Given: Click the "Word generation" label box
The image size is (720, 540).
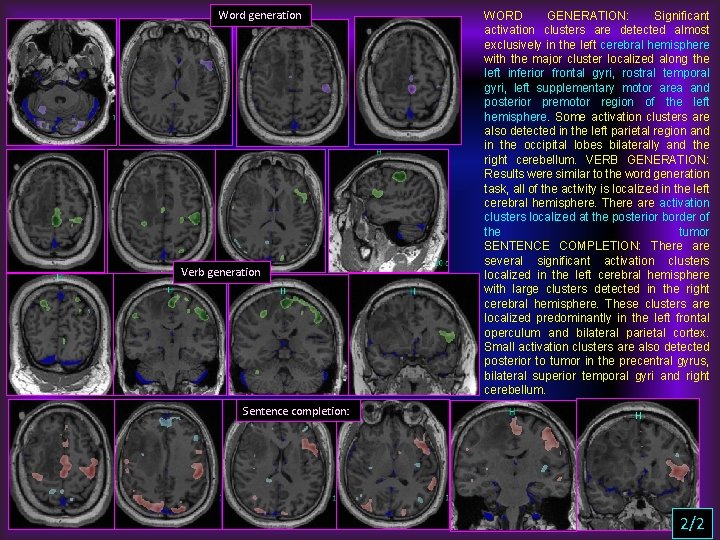Looking at the screenshot, I should [x=260, y=16].
